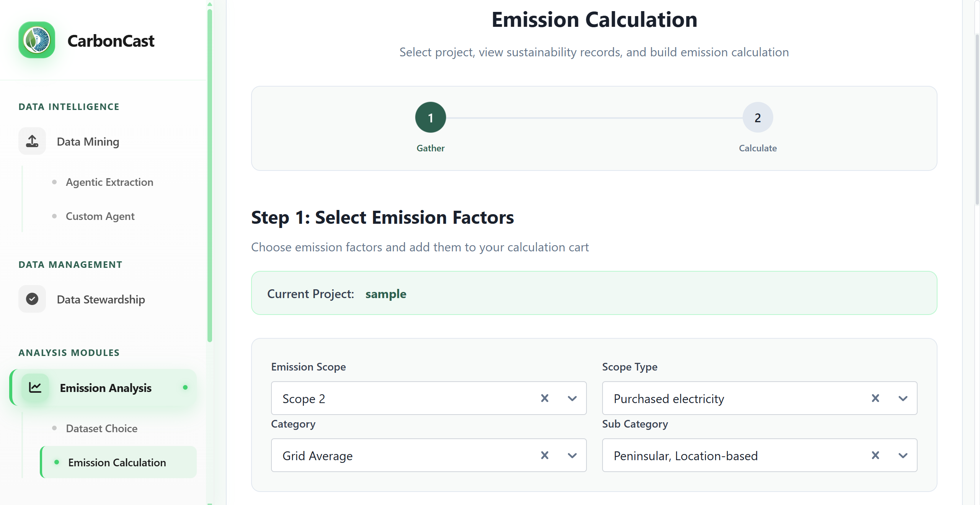This screenshot has height=505, width=980.
Task: Go to Dataset Choice submenu item
Action: coord(101,428)
